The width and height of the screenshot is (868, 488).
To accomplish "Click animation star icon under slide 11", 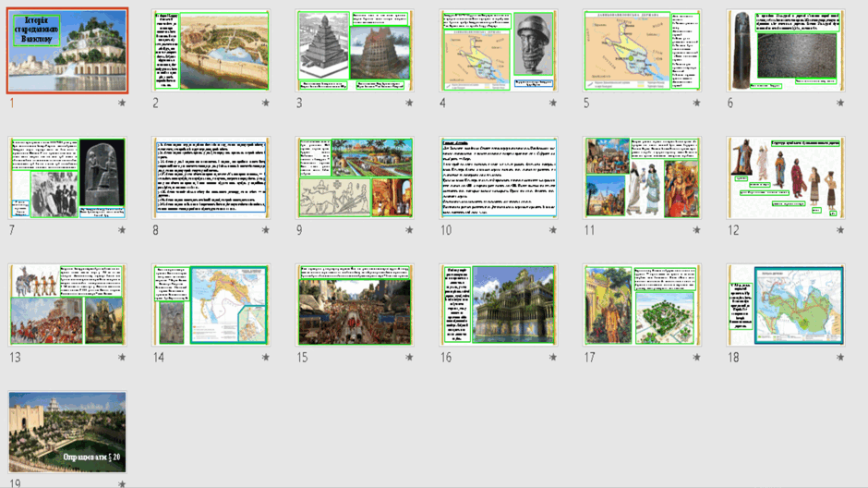I will click(696, 230).
